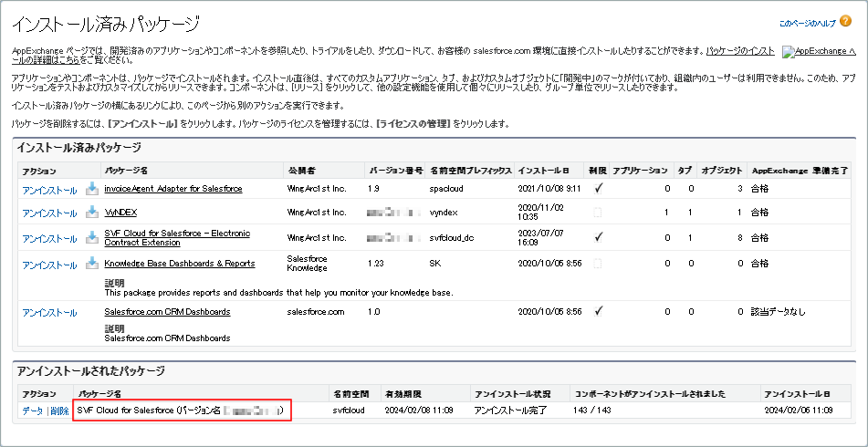
Task: Toggle limit checkbox for Knowledge Base Dashboards & Reports
Action: 598,264
